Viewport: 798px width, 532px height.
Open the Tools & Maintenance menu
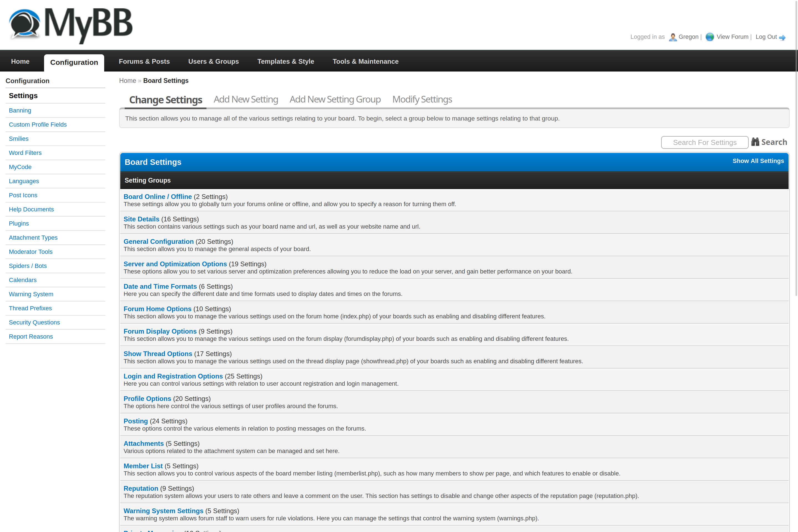pyautogui.click(x=365, y=62)
